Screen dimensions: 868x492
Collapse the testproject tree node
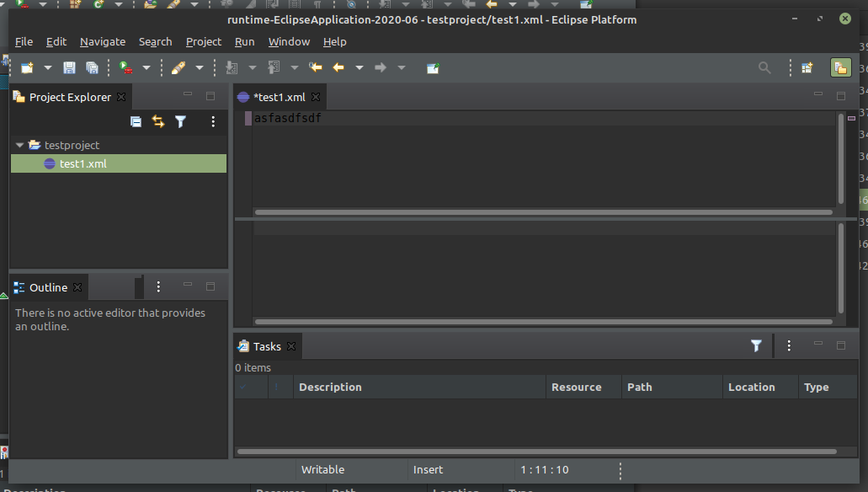(x=19, y=145)
